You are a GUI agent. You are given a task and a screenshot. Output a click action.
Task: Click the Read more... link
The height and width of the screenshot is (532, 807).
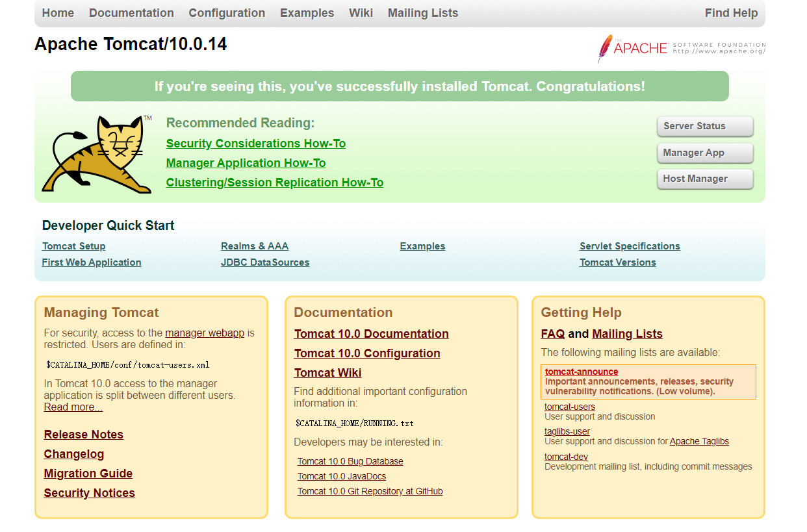click(x=73, y=407)
